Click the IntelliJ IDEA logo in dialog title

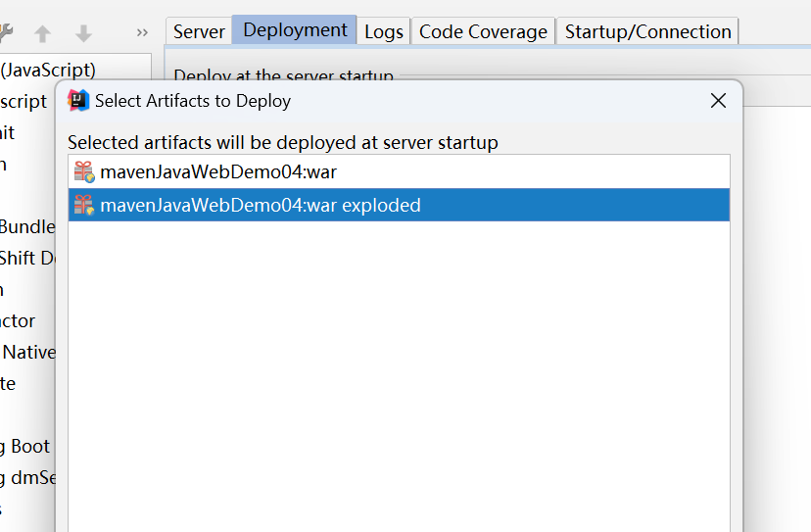click(x=78, y=100)
